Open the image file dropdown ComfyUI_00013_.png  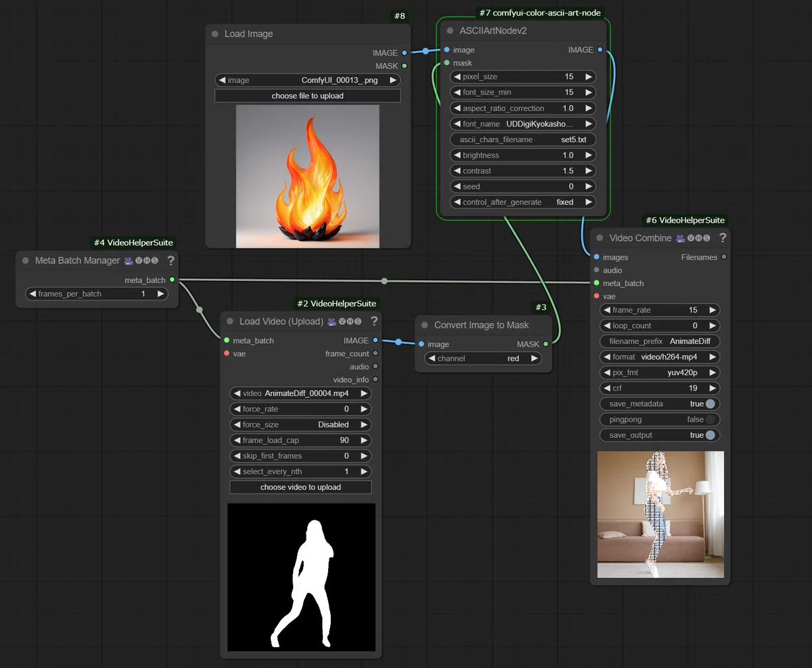[308, 80]
